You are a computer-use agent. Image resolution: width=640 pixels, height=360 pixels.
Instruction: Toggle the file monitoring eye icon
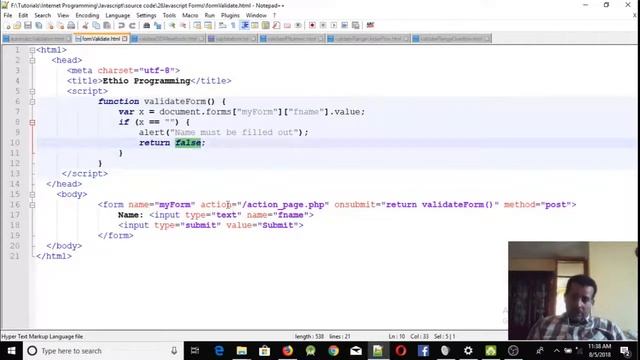pyautogui.click(x=298, y=25)
